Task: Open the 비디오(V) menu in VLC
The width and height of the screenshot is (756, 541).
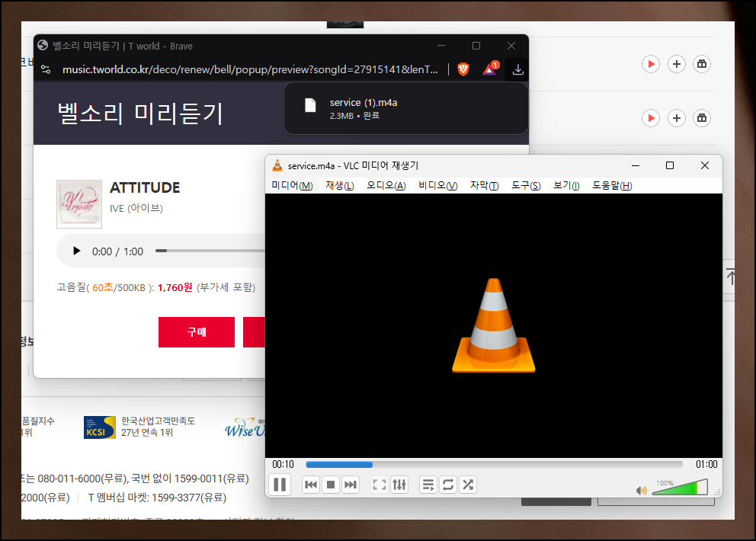Action: [437, 186]
